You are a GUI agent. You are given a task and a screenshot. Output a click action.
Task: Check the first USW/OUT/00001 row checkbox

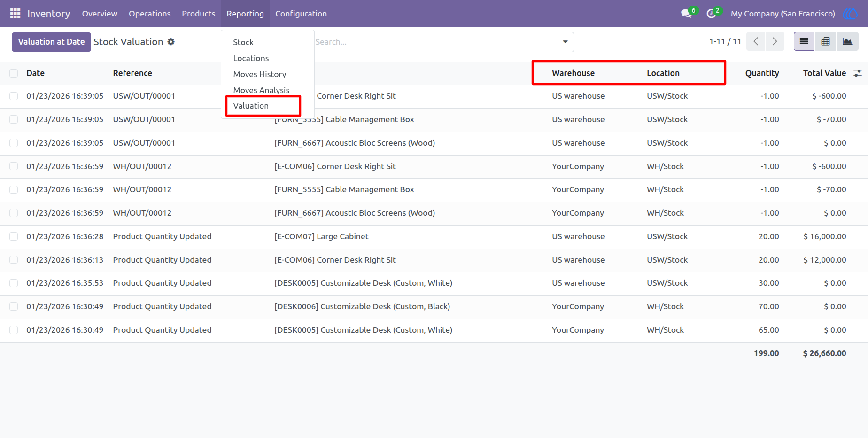tap(14, 96)
